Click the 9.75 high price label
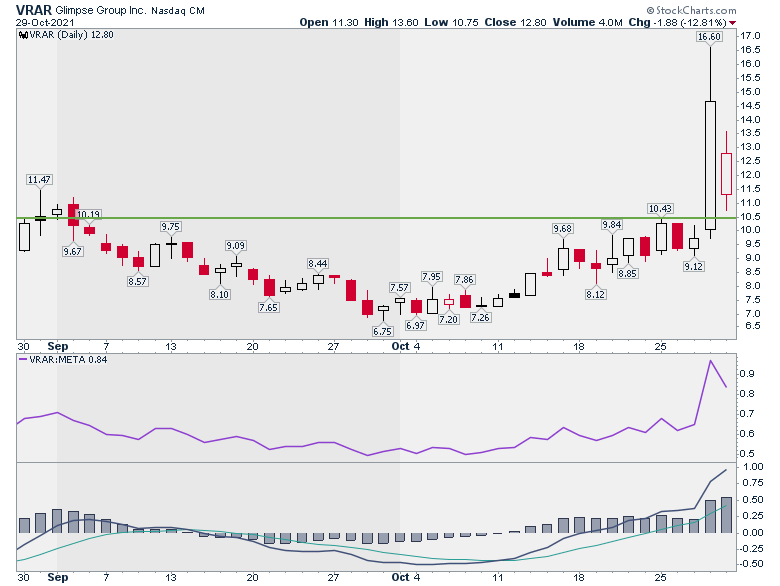780x586 pixels. click(x=170, y=227)
